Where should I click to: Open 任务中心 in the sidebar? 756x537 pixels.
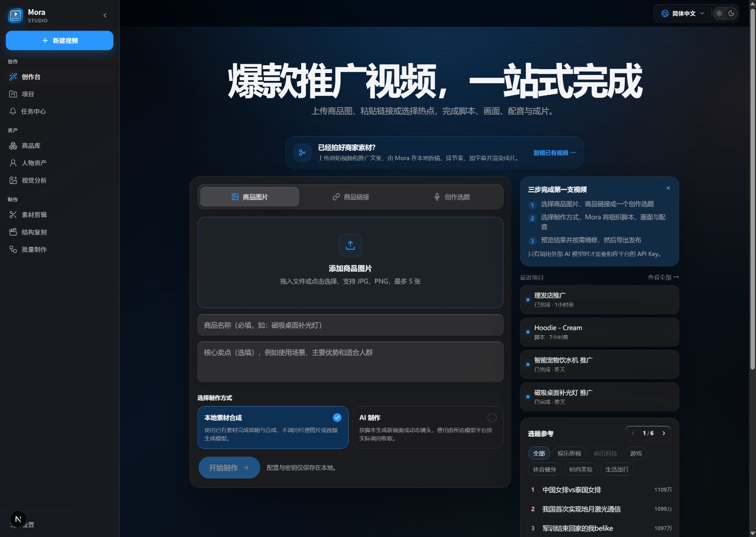point(59,111)
